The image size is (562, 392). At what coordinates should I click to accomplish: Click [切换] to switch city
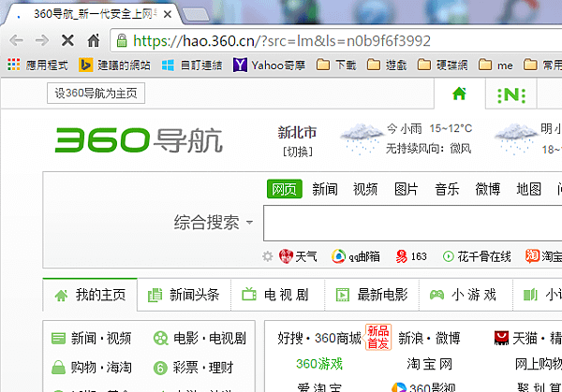(298, 152)
